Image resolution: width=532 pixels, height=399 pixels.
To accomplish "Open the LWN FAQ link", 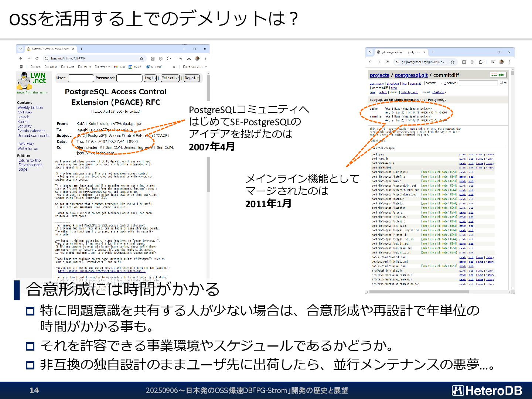I will [25, 144].
